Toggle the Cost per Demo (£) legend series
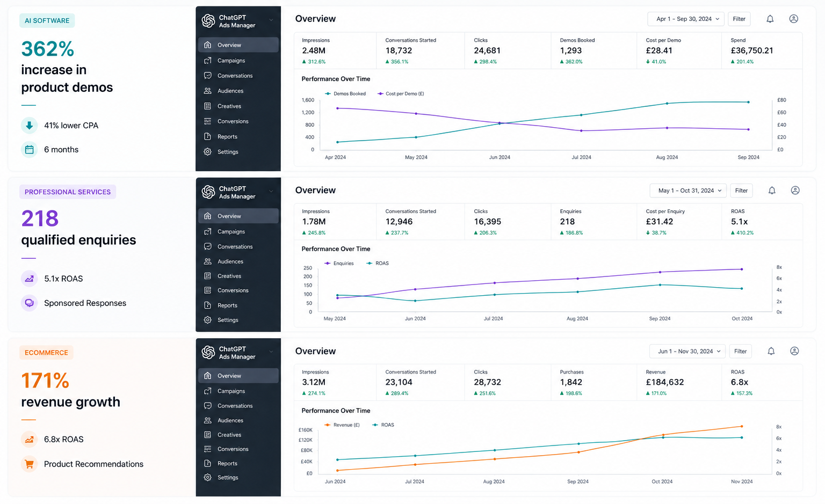825x504 pixels. (x=401, y=94)
